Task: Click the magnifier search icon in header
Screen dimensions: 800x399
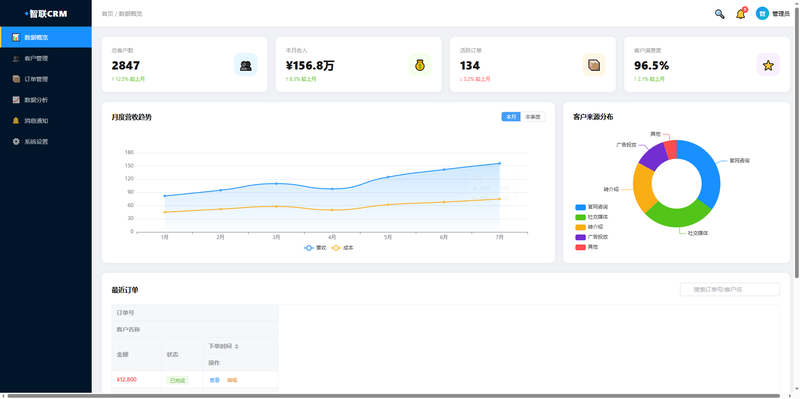Action: [719, 14]
